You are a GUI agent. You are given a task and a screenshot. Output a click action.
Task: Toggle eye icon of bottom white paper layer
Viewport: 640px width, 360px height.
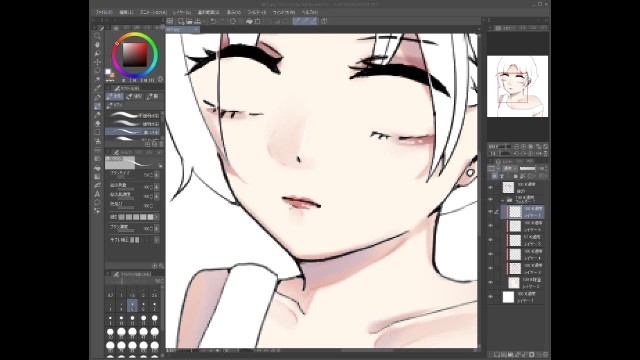click(491, 297)
